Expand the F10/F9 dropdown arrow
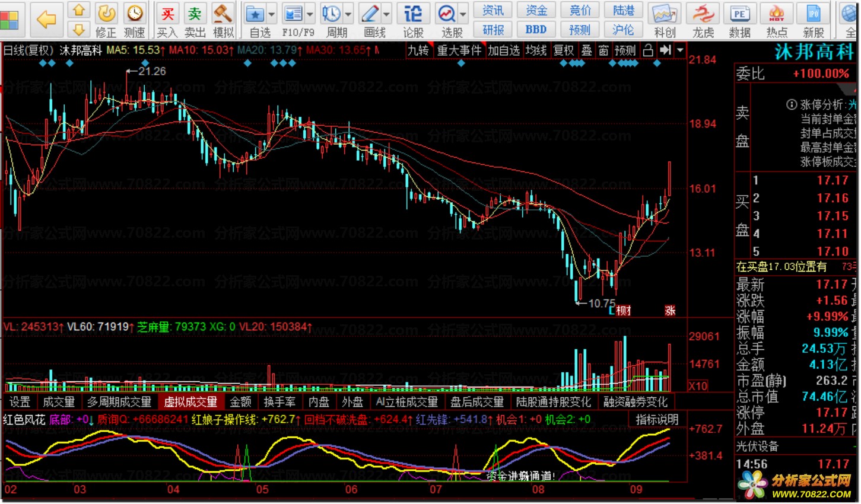 pyautogui.click(x=310, y=13)
